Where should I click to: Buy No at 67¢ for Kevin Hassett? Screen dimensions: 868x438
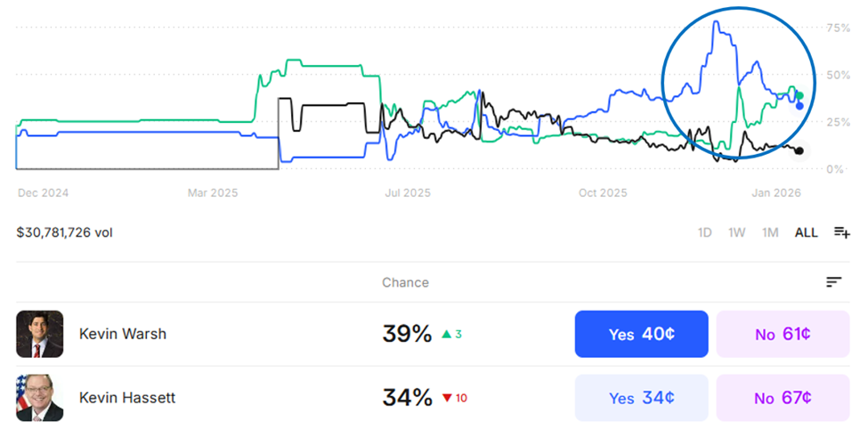click(783, 398)
